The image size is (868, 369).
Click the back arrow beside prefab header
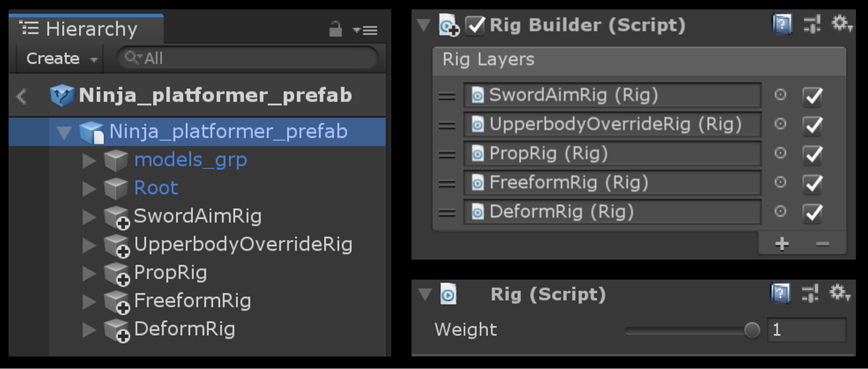click(21, 96)
